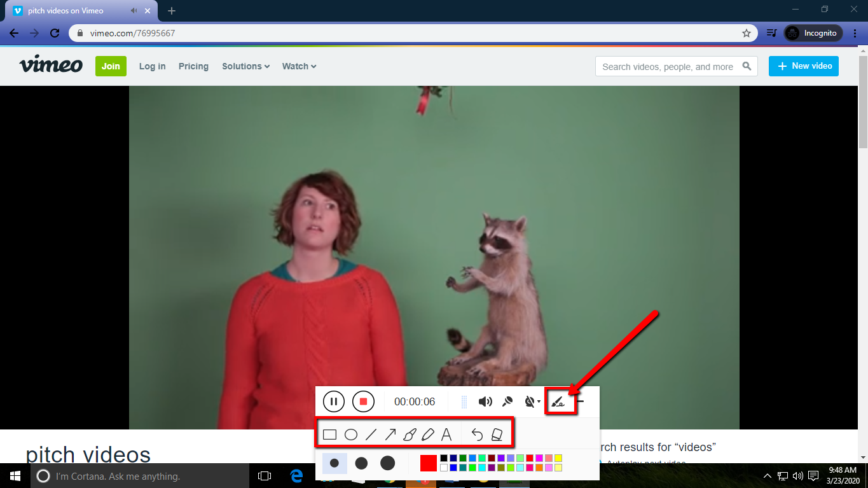
Task: Pick the olive color swatch
Action: 501,468
